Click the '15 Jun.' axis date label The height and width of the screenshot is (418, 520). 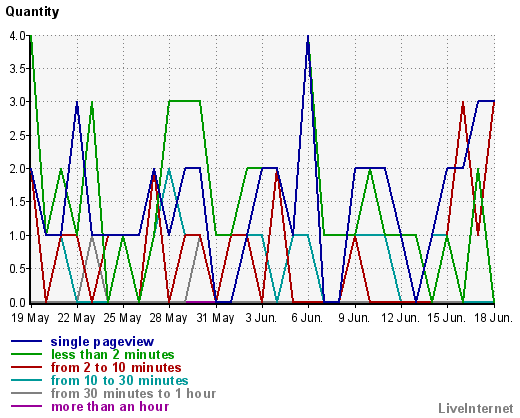pyautogui.click(x=446, y=318)
